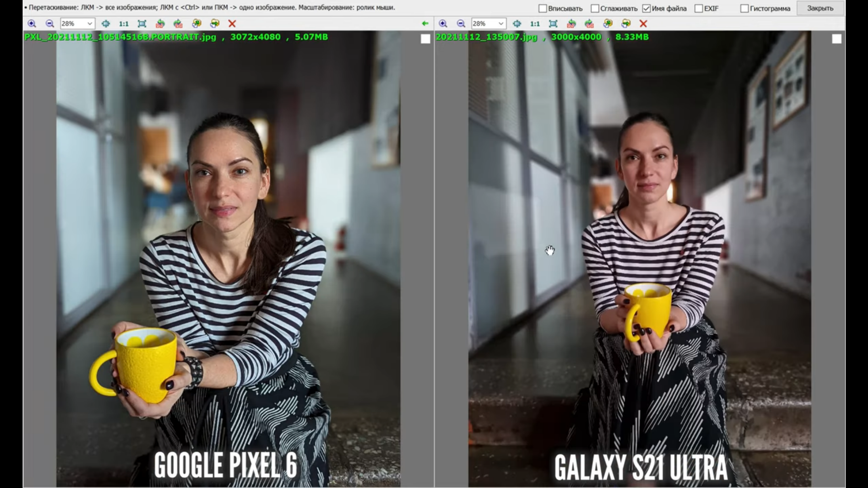Move the left image to a folder
The image size is (868, 488).
tap(215, 23)
